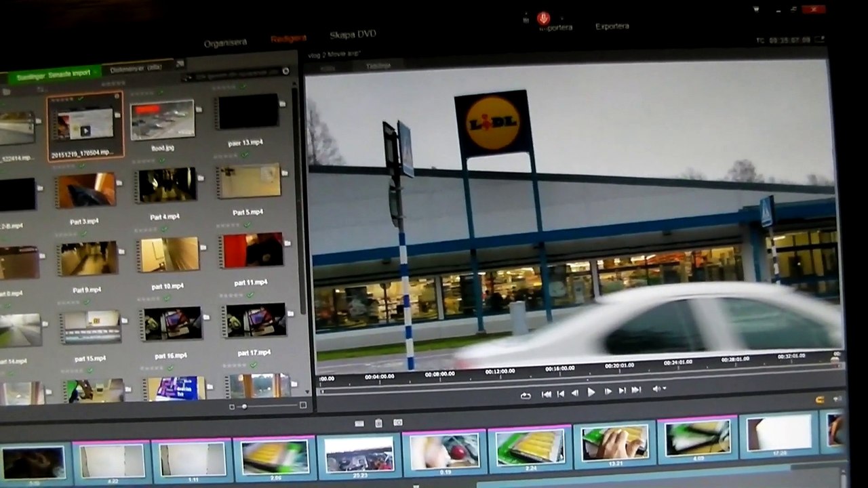Click the tag icon beside Part 5.mp4
The width and height of the screenshot is (868, 488).
pyautogui.click(x=284, y=173)
